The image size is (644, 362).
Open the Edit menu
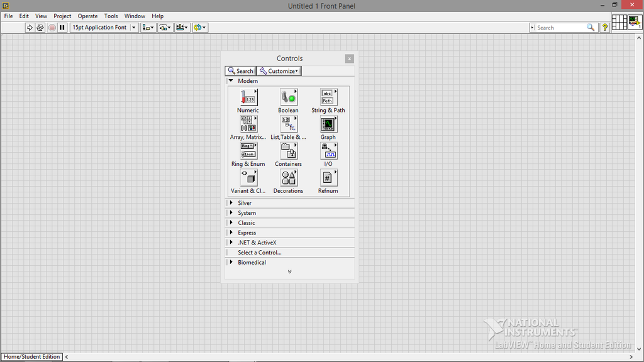[x=24, y=16]
